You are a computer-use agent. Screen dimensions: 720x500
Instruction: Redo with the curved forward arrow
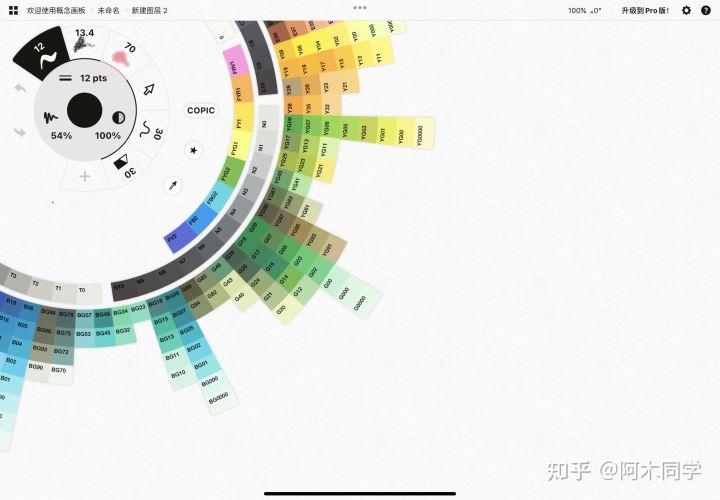(x=20, y=132)
